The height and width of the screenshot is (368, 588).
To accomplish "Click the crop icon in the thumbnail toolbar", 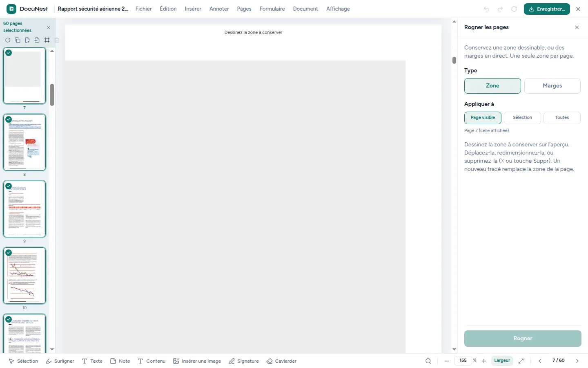I will click(x=47, y=40).
